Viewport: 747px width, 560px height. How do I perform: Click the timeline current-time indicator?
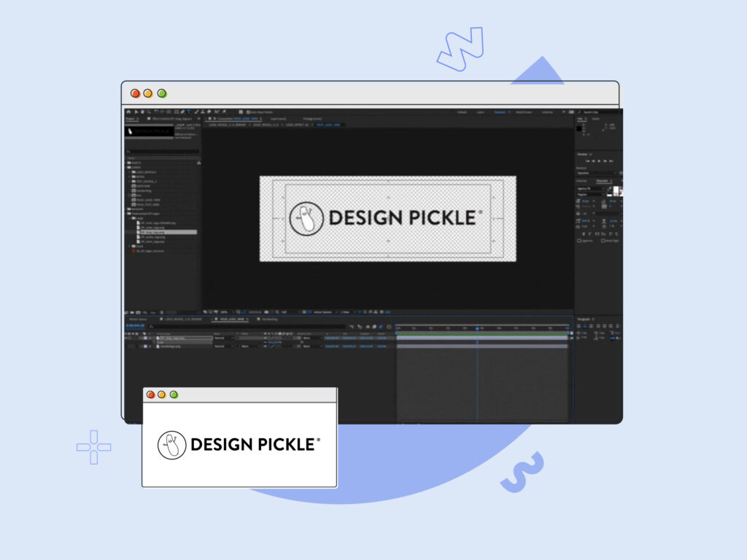[x=477, y=329]
